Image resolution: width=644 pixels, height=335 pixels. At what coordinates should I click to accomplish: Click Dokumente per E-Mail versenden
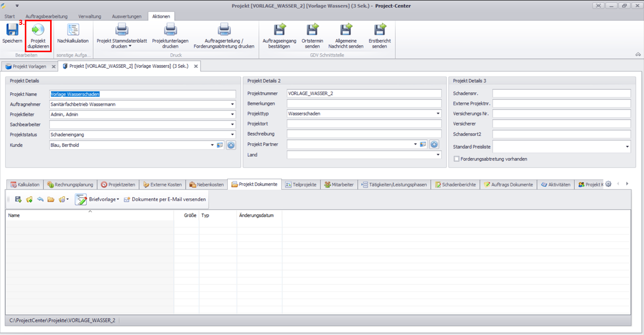[165, 200]
